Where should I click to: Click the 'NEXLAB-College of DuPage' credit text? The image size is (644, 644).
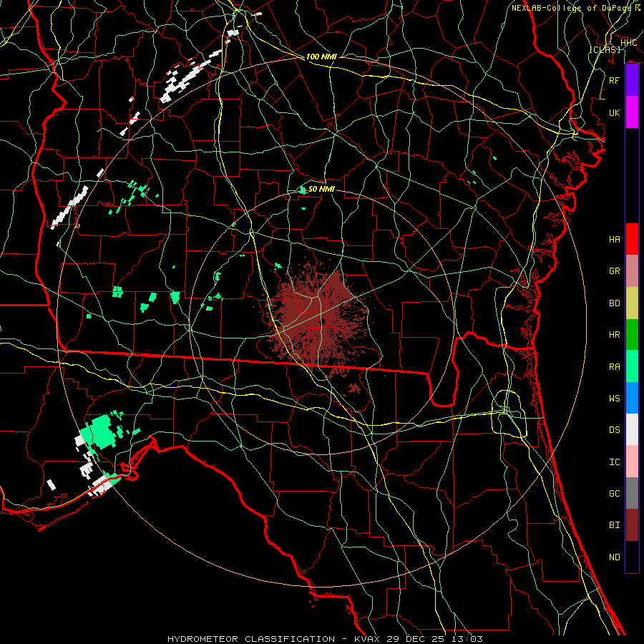571,8
